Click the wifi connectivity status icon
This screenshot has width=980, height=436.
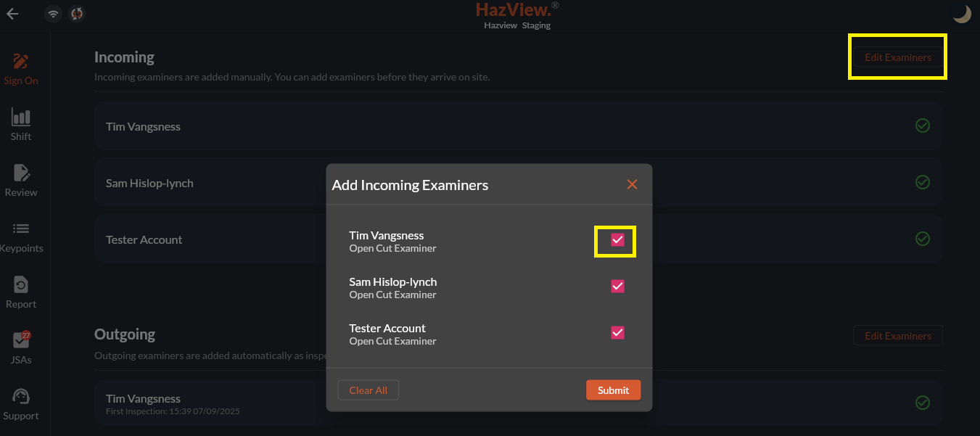(53, 13)
